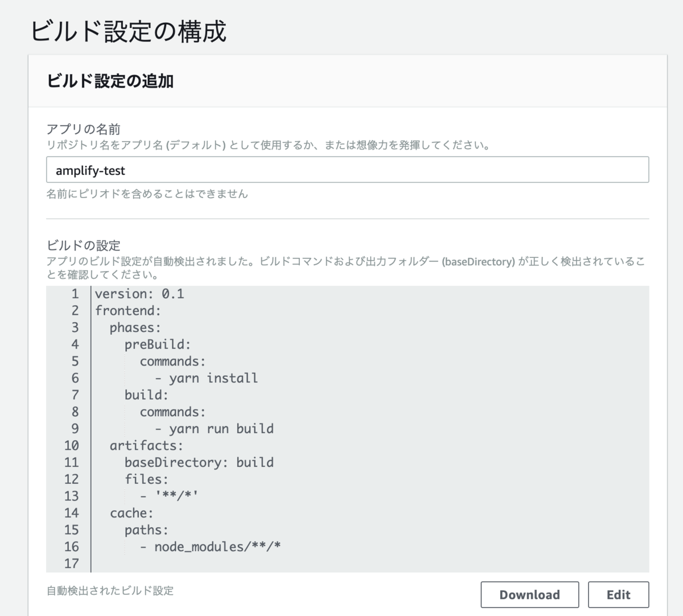Click the 'build:' line on row 7
This screenshot has width=683, height=616.
(146, 395)
